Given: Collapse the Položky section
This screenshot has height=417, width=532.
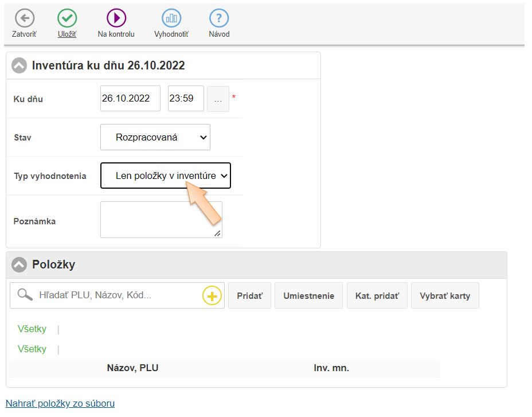Looking at the screenshot, I should click(19, 264).
